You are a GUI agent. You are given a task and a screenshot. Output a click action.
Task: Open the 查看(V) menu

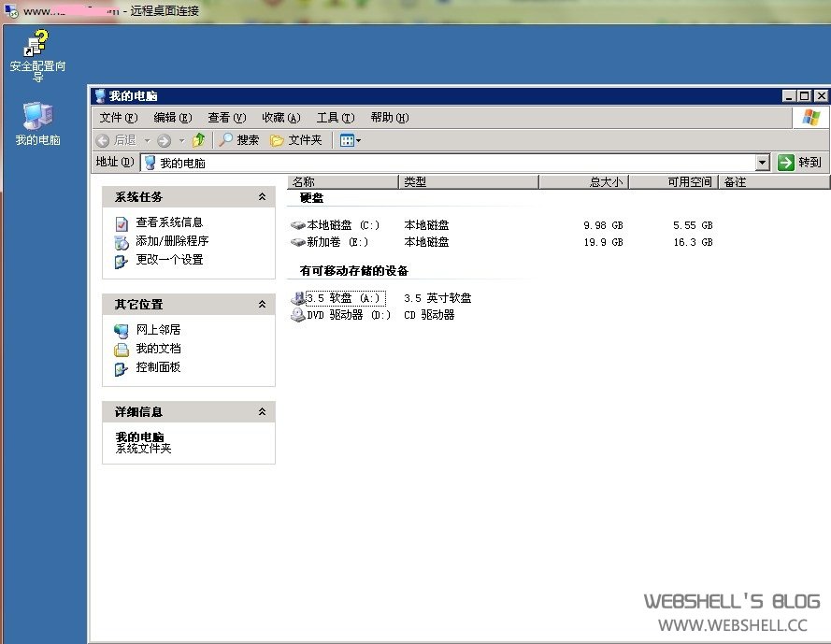(227, 118)
